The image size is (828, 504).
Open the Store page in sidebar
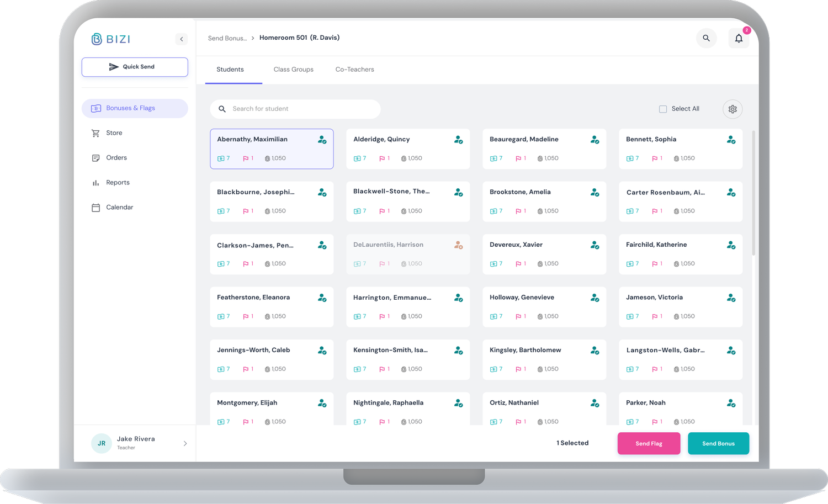[135, 133]
